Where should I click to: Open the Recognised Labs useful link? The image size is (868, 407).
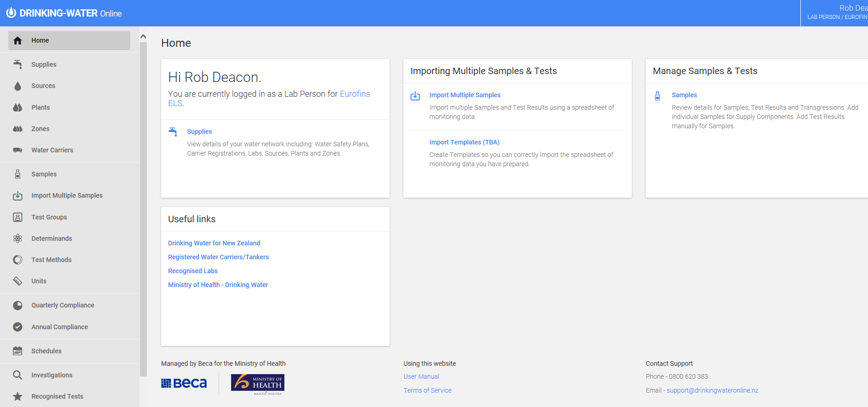point(193,271)
